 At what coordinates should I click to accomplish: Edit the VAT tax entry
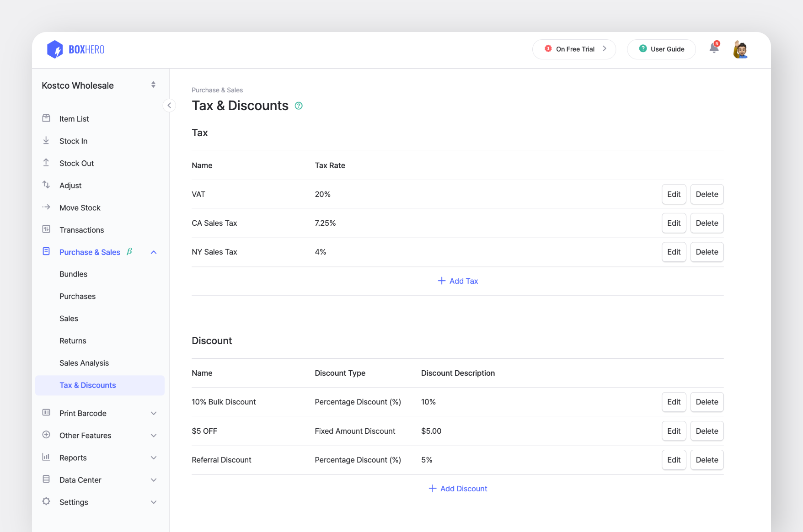click(x=674, y=194)
